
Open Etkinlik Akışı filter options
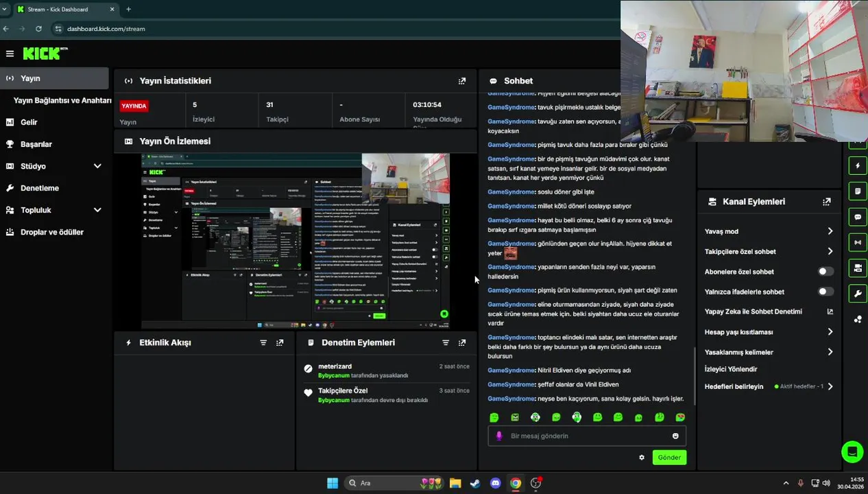(x=263, y=342)
